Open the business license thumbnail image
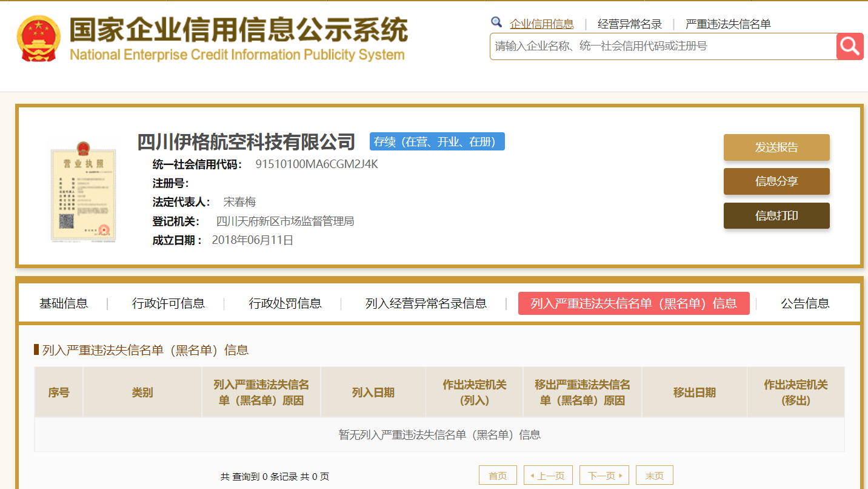 tap(83, 192)
